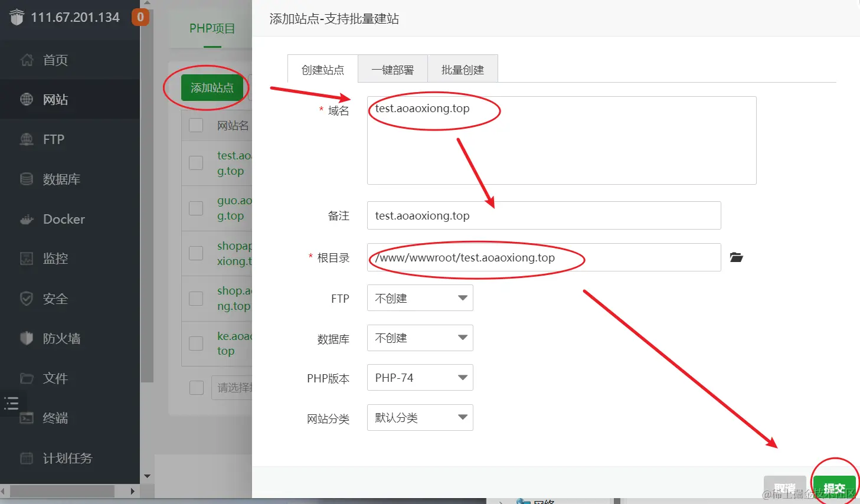The image size is (860, 504).
Task: Switch to the 创建站点 tab
Action: 323,69
